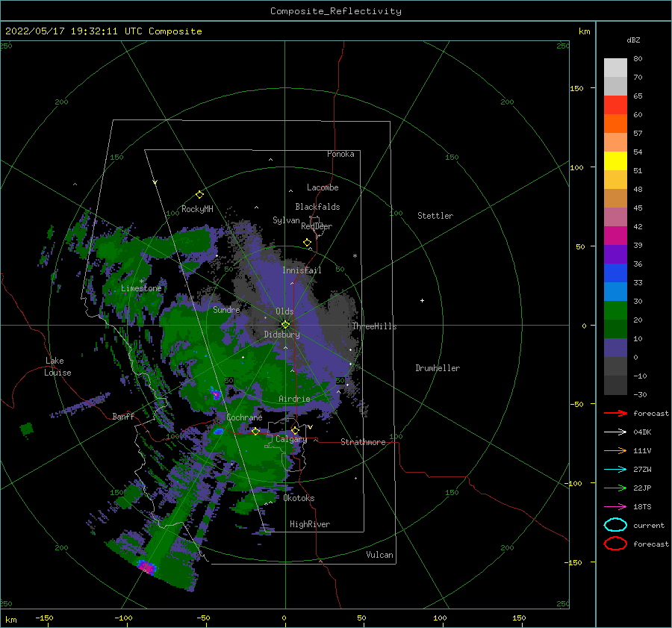Click the cyan current ellipse in the legend
The width and height of the screenshot is (672, 628).
(x=615, y=525)
